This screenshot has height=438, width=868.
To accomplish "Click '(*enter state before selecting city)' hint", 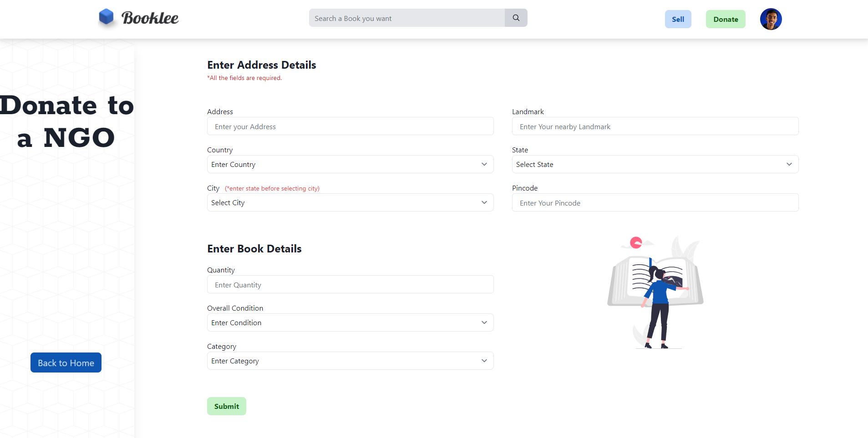I will 272,188.
